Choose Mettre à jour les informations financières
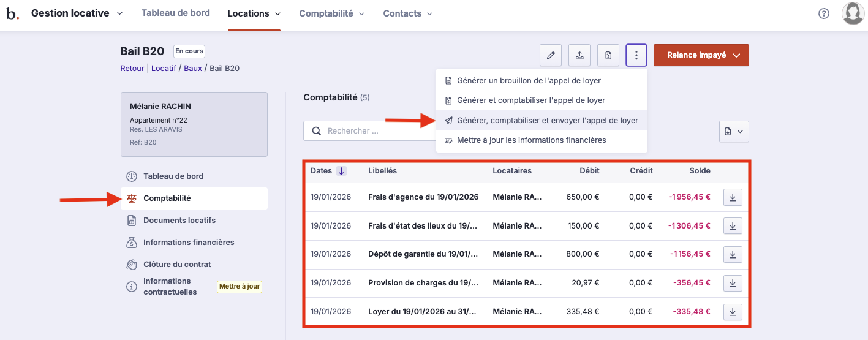This screenshot has height=340, width=868. click(531, 140)
